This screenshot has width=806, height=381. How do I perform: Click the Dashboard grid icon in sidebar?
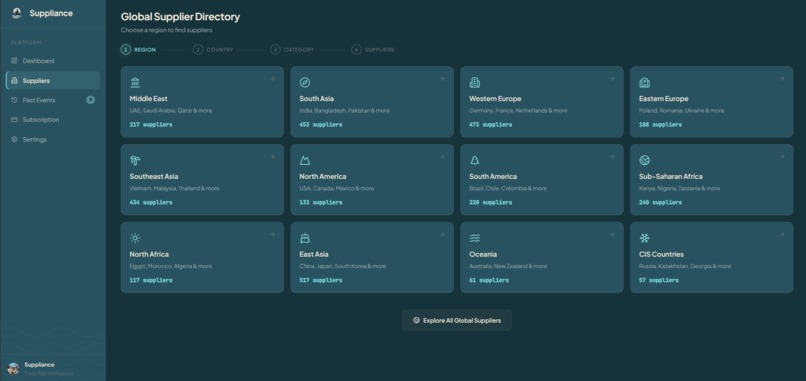[14, 61]
